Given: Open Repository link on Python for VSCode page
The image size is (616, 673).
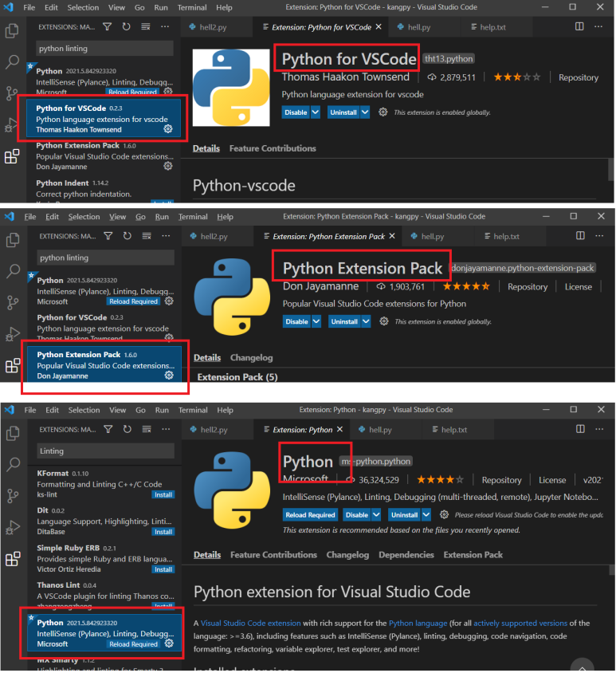Looking at the screenshot, I should [x=578, y=77].
